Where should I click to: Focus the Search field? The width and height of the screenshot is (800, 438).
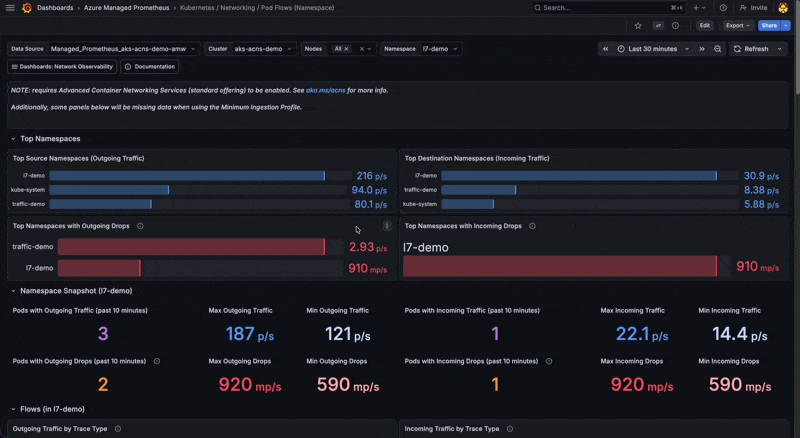(x=608, y=8)
